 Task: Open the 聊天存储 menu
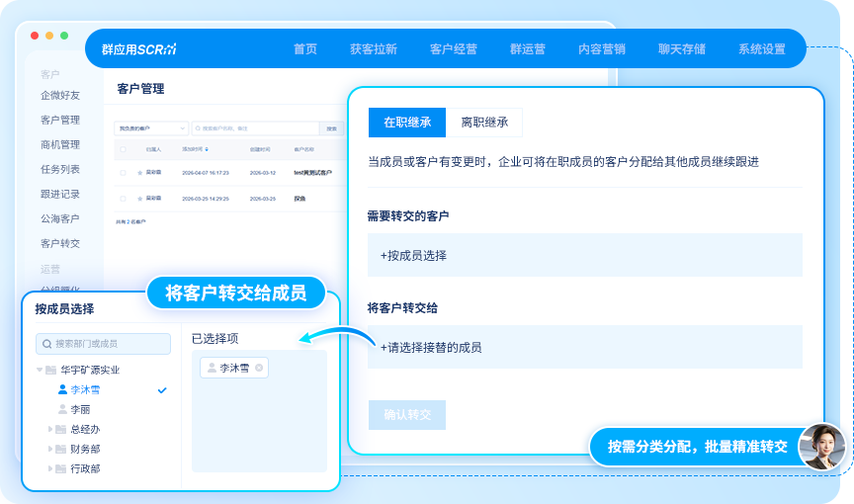[x=682, y=49]
